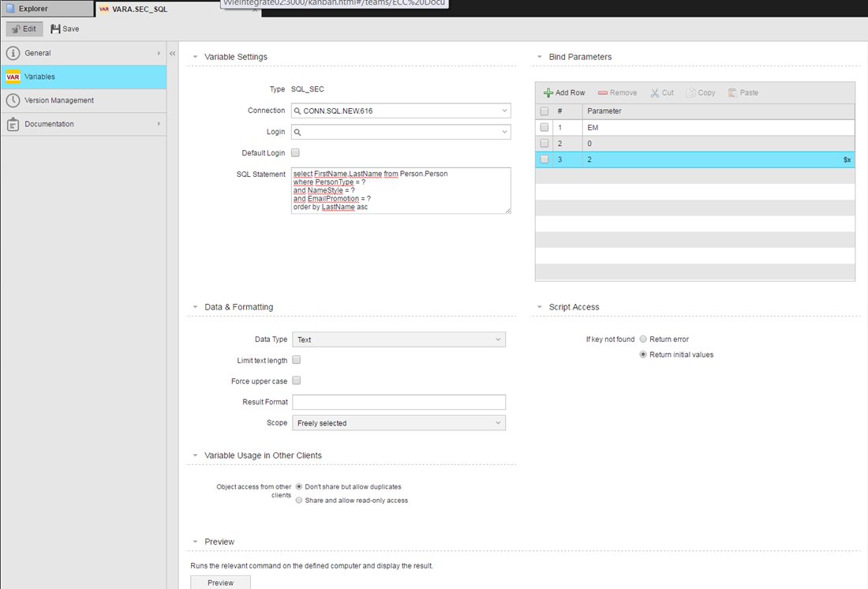Viewport: 868px width, 589px height.
Task: Click Copy in bind parameters toolbar
Action: tap(701, 93)
